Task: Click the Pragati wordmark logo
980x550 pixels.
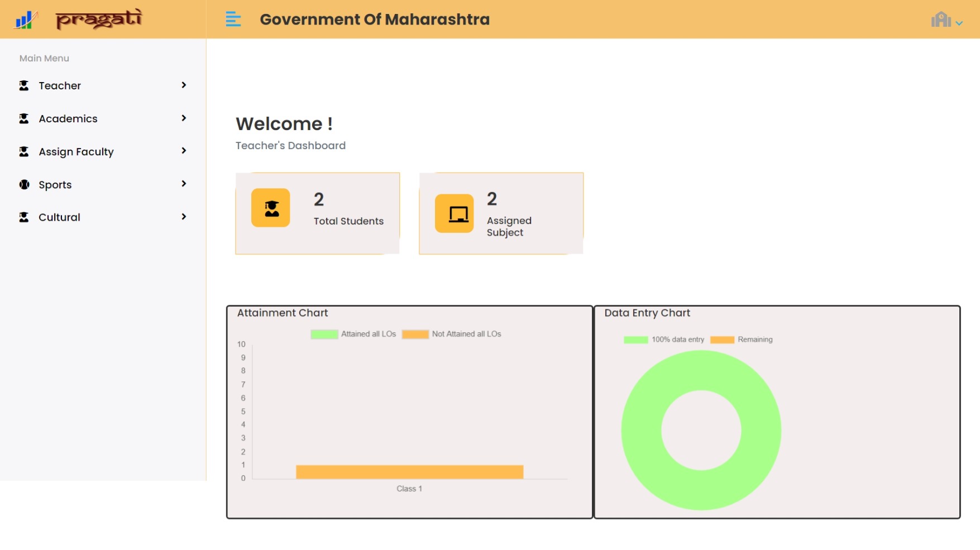Action: 99,18
